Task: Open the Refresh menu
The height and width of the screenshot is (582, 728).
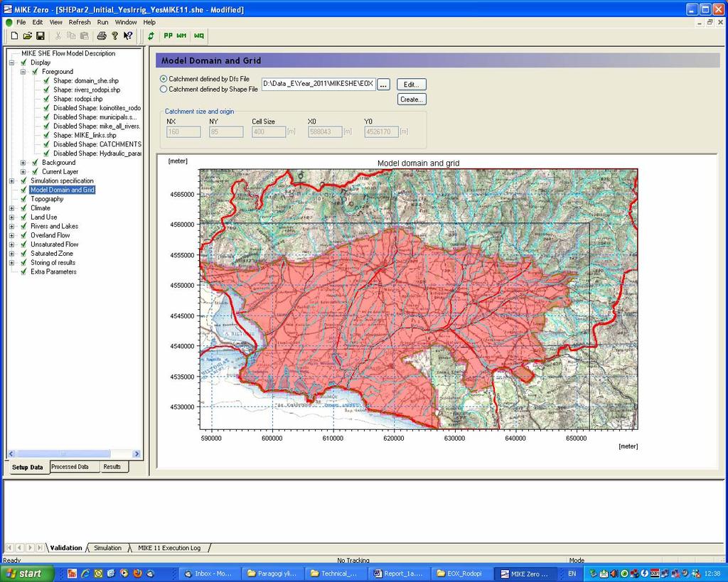Action: 80,22
